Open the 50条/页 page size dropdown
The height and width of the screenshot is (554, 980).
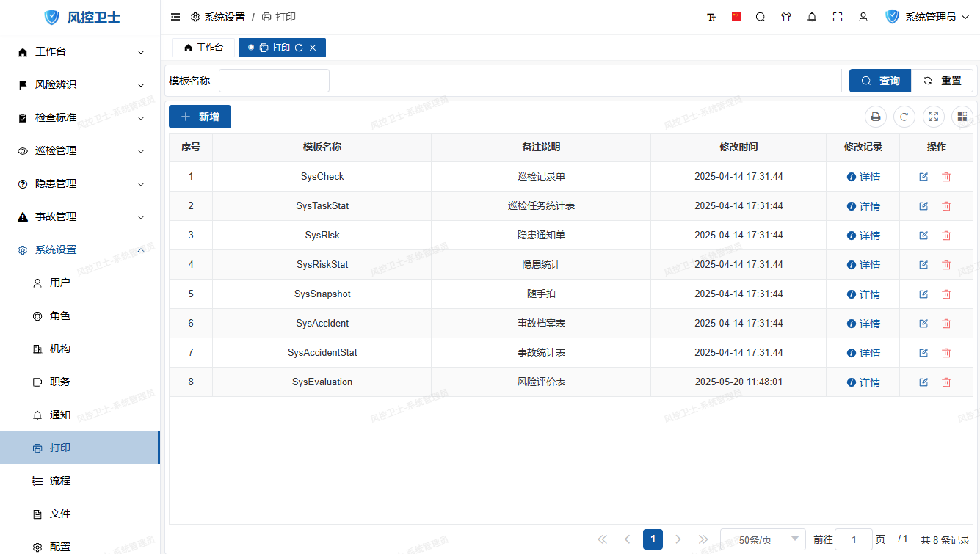tap(763, 539)
